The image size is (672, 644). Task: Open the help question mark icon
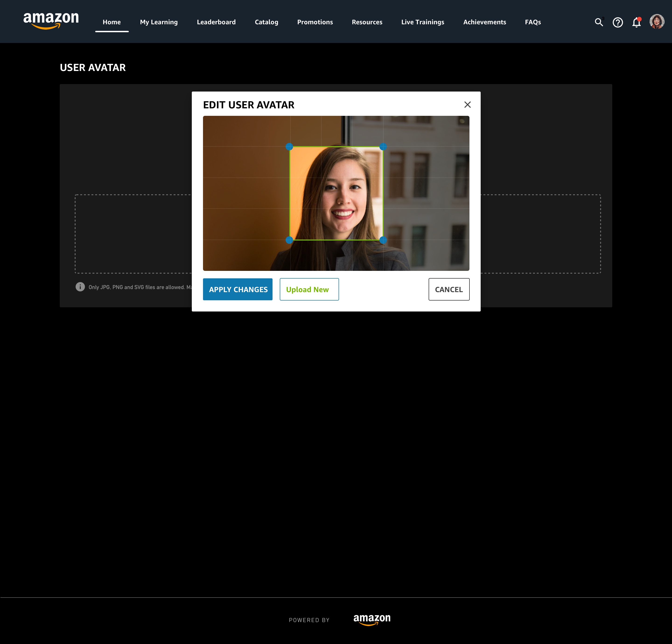click(618, 23)
